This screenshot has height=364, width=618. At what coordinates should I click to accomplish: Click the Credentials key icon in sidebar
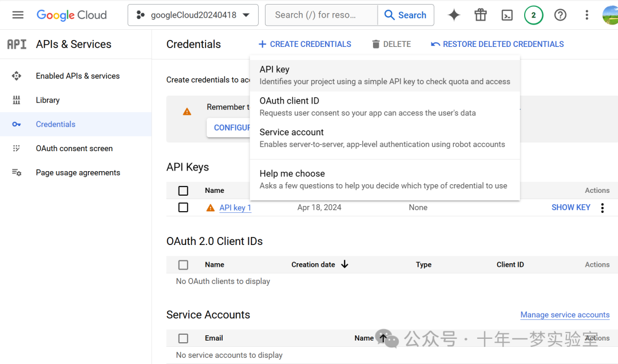tap(16, 124)
